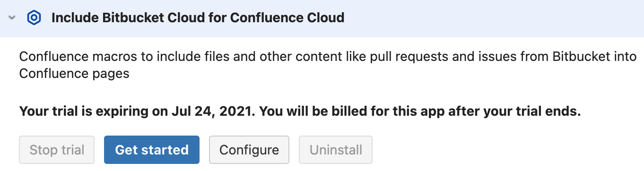
Task: Select the Get started button
Action: coord(152,150)
